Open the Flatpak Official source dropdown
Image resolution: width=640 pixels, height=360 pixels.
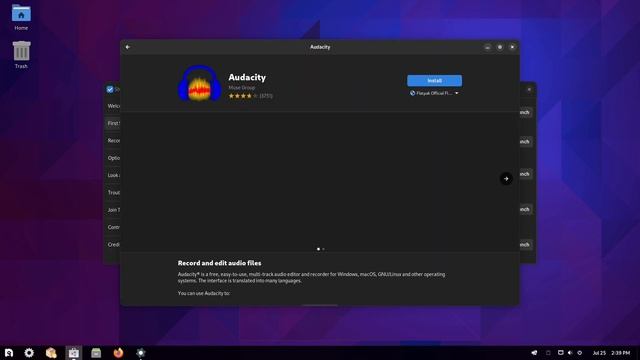[x=434, y=93]
